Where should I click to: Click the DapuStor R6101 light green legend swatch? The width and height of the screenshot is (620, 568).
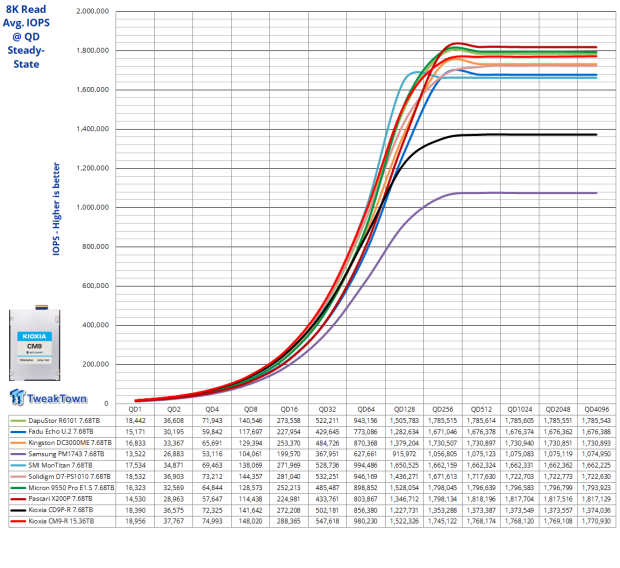click(18, 421)
